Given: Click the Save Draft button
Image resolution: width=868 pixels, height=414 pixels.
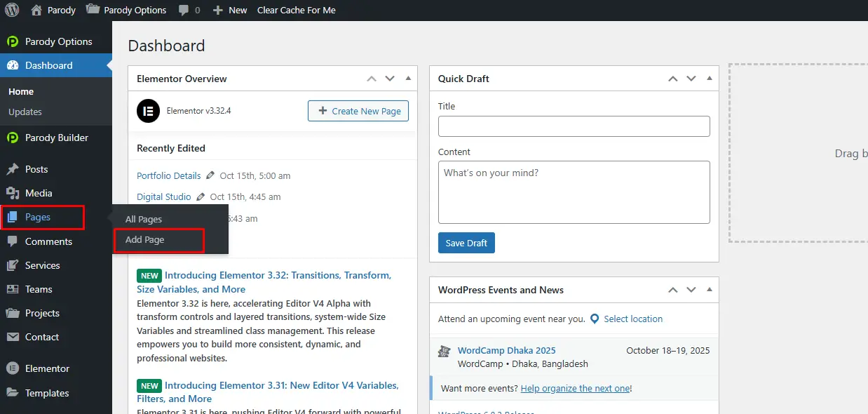Looking at the screenshot, I should [466, 243].
